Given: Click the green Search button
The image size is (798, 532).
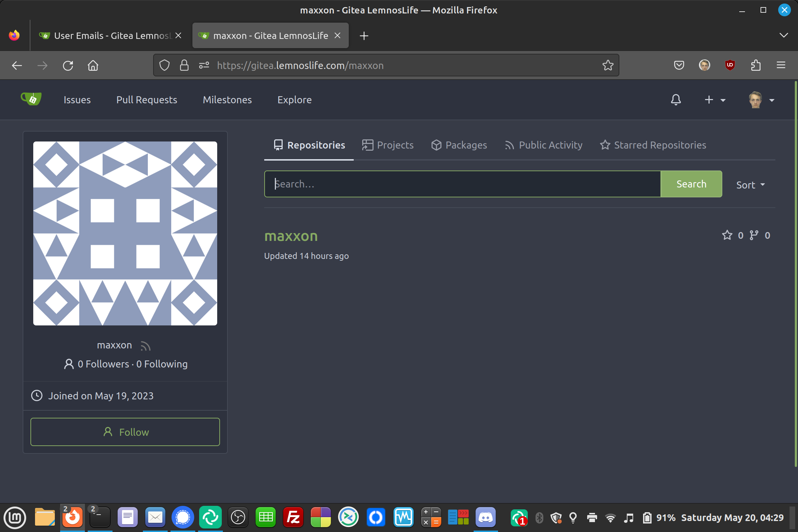Looking at the screenshot, I should coord(691,184).
